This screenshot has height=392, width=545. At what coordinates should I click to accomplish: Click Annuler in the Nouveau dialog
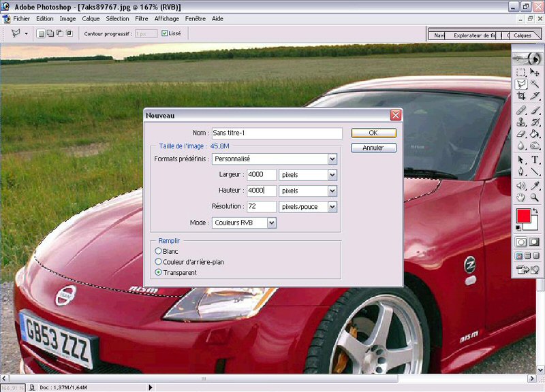(x=373, y=148)
